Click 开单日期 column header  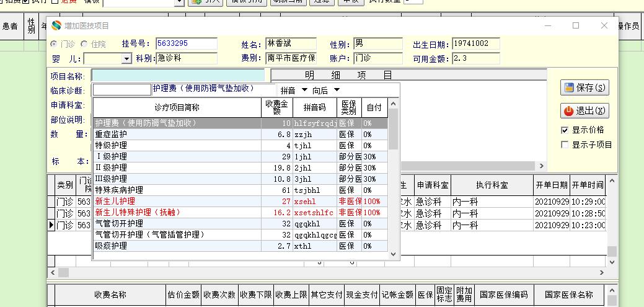(x=552, y=185)
